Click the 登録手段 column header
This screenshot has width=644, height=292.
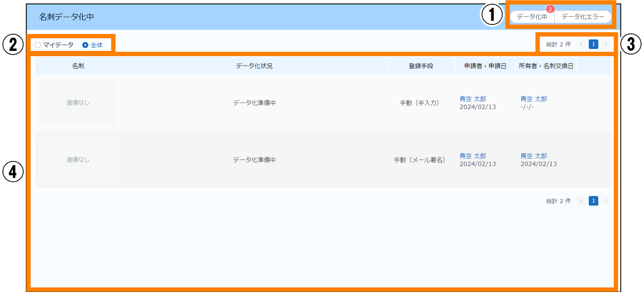click(421, 66)
